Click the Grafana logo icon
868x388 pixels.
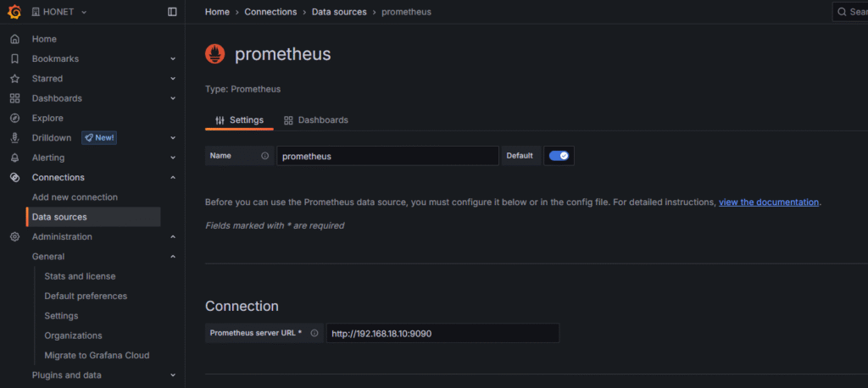14,12
